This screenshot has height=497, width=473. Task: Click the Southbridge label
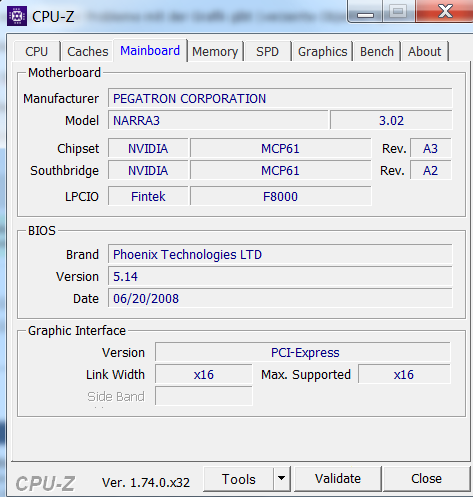click(65, 171)
